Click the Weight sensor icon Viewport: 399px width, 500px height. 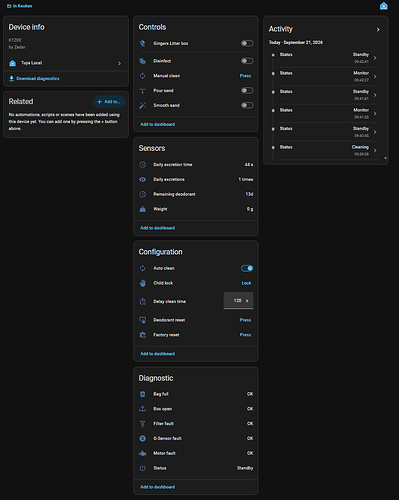(142, 209)
